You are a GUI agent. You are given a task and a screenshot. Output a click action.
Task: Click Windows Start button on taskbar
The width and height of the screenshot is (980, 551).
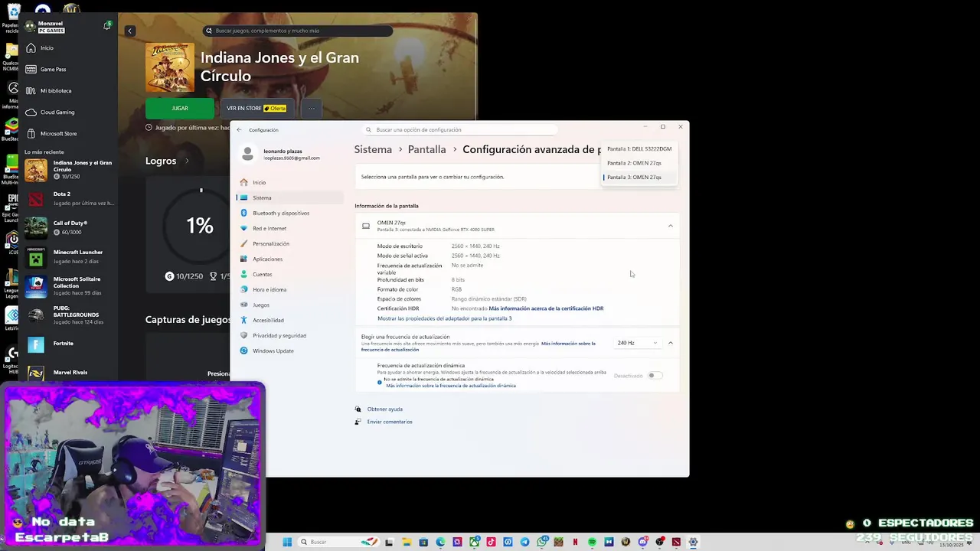tap(287, 542)
